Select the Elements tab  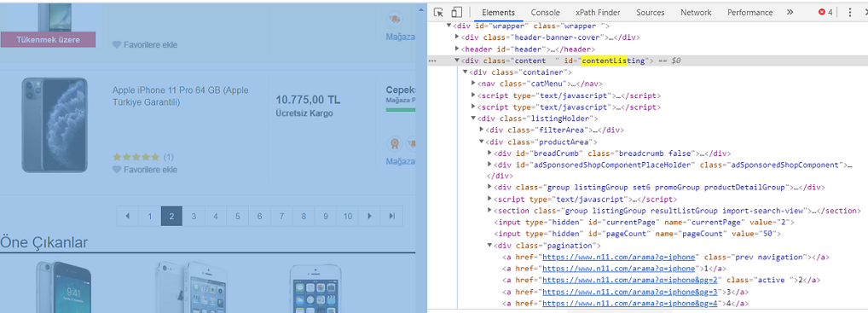click(498, 12)
